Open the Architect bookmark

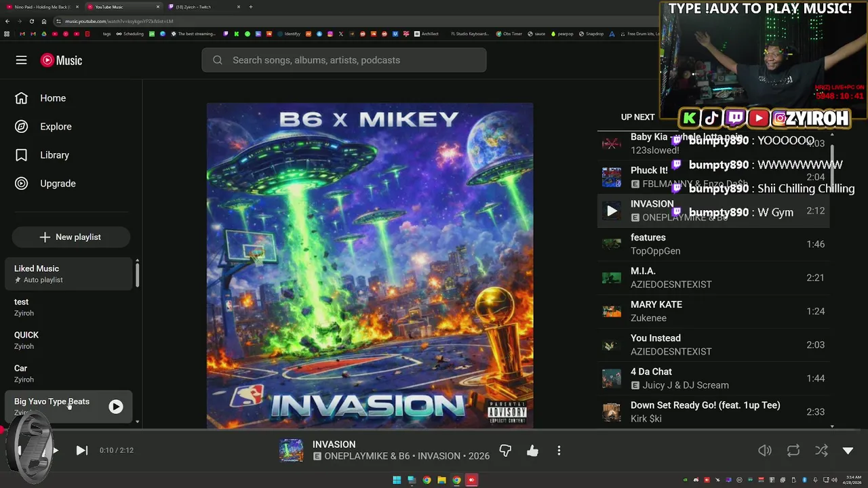pyautogui.click(x=427, y=34)
